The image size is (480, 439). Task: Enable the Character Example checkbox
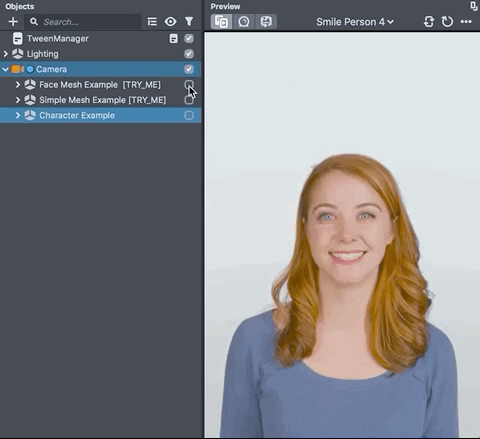189,115
